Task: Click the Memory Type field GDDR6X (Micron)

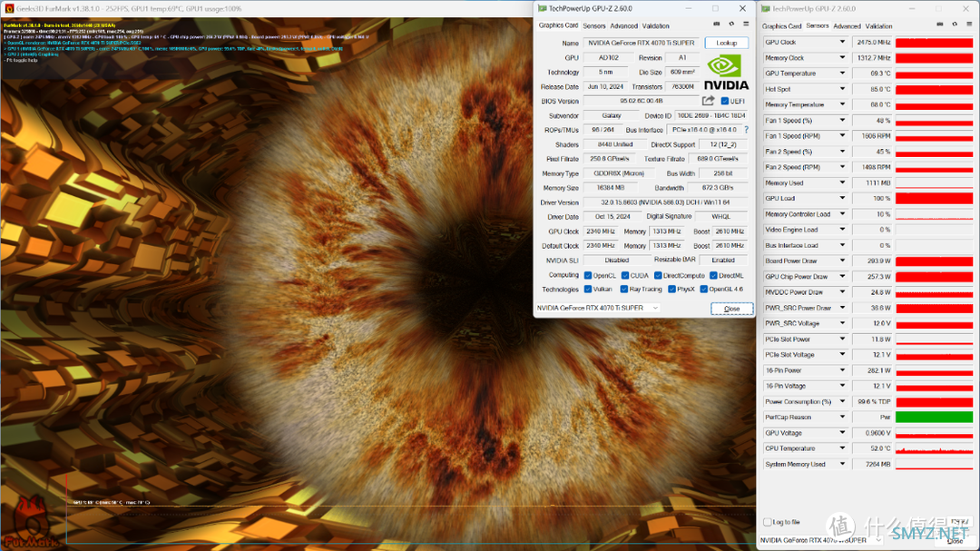Action: pyautogui.click(x=619, y=173)
